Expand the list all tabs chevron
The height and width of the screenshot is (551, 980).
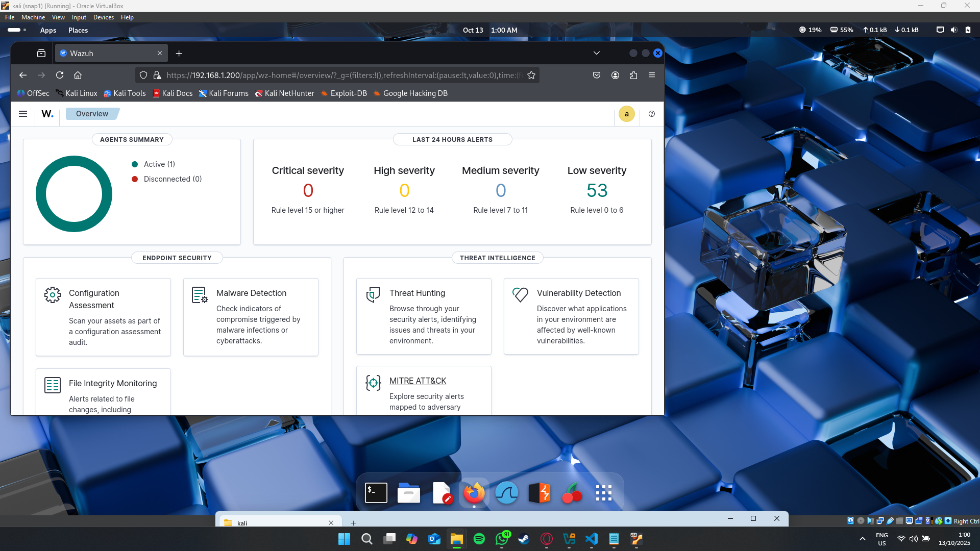[596, 53]
